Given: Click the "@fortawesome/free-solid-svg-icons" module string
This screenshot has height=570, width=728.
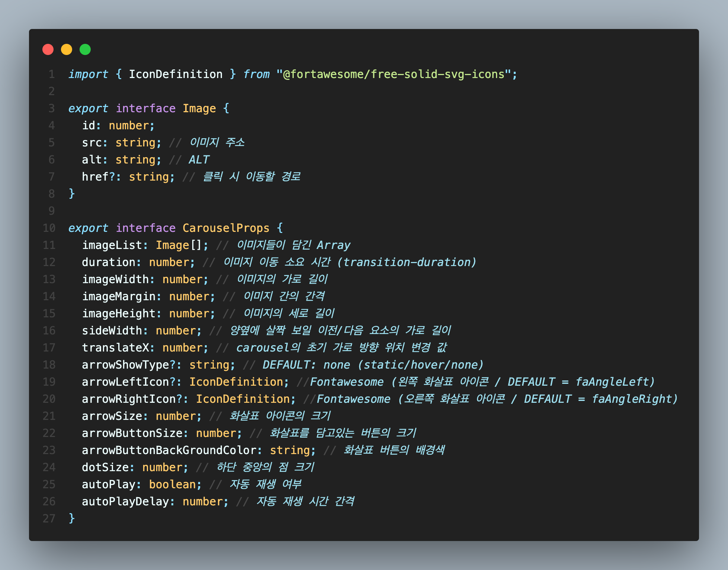Looking at the screenshot, I should click(x=394, y=74).
